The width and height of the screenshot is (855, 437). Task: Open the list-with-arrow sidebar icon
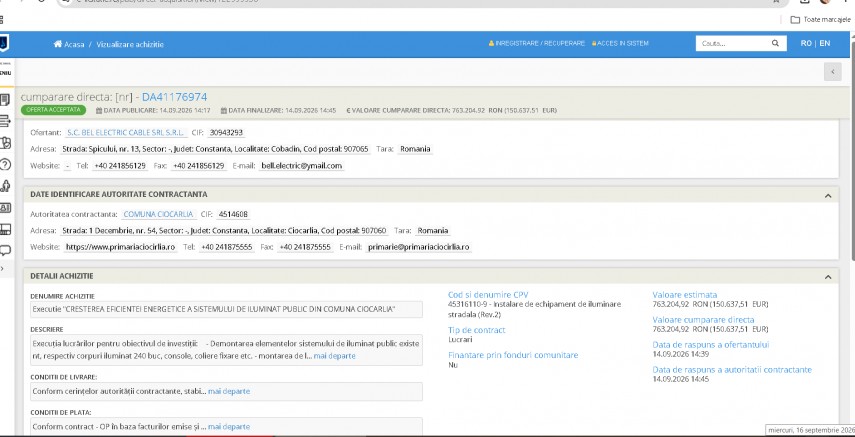tap(5, 121)
